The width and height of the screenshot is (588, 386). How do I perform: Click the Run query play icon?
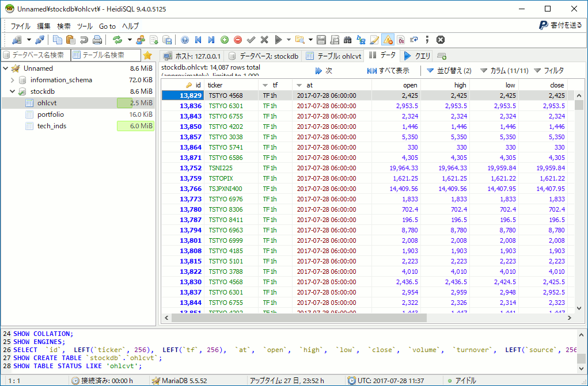point(278,40)
